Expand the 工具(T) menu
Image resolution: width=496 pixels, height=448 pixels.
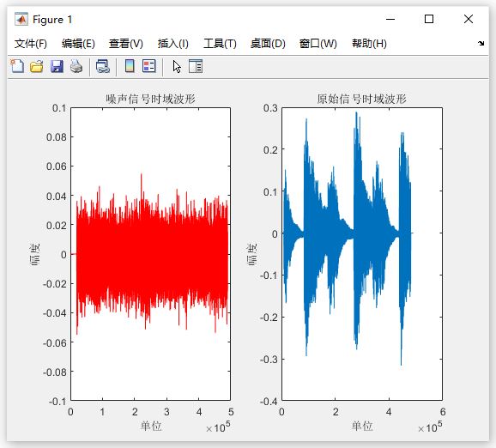[x=220, y=44]
